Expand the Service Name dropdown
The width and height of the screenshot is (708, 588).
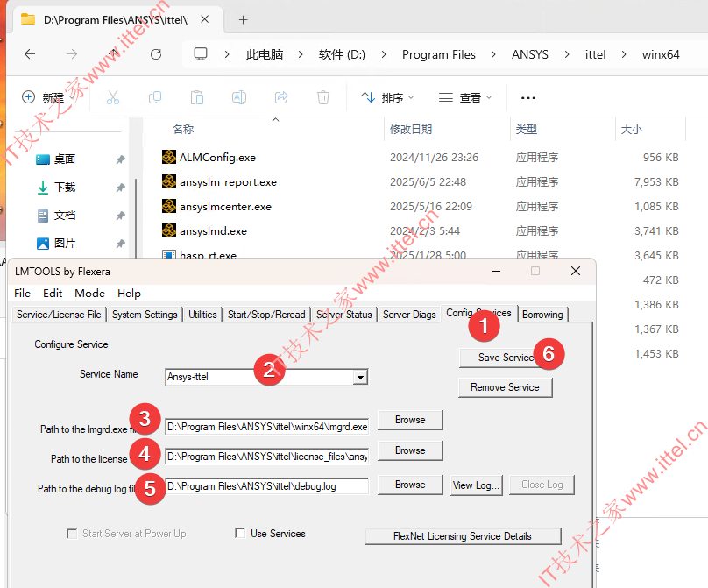pyautogui.click(x=359, y=378)
